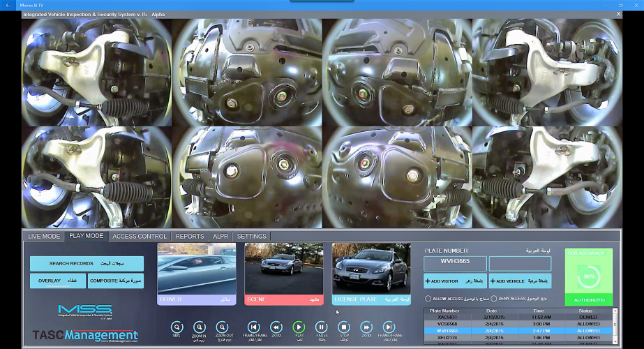
Task: Select the XEU2174 record row
Action: point(518,338)
